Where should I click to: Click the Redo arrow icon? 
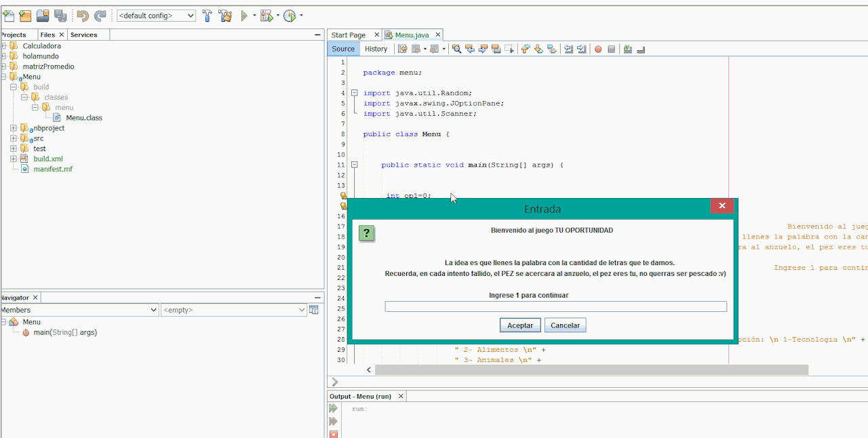tap(100, 15)
